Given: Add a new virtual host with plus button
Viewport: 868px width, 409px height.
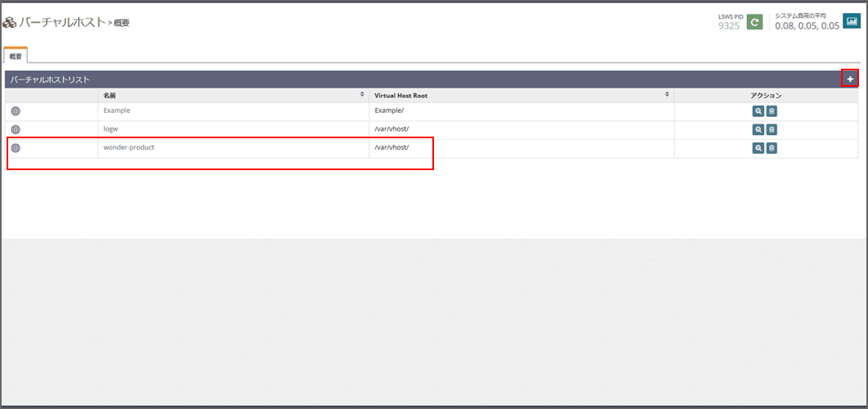Looking at the screenshot, I should 850,79.
